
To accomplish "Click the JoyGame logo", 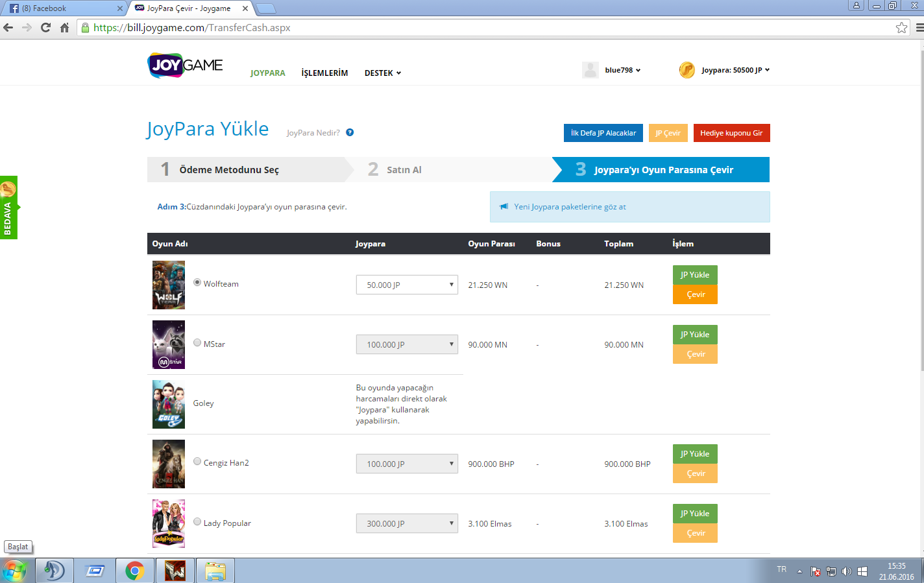I will 185,65.
